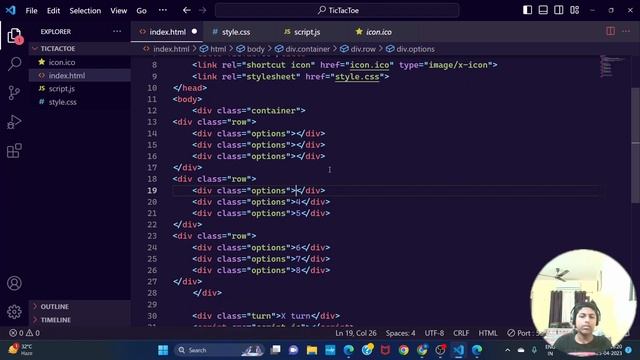The width and height of the screenshot is (640, 360).
Task: Click the TicTacToe command center search box
Action: click(x=337, y=10)
